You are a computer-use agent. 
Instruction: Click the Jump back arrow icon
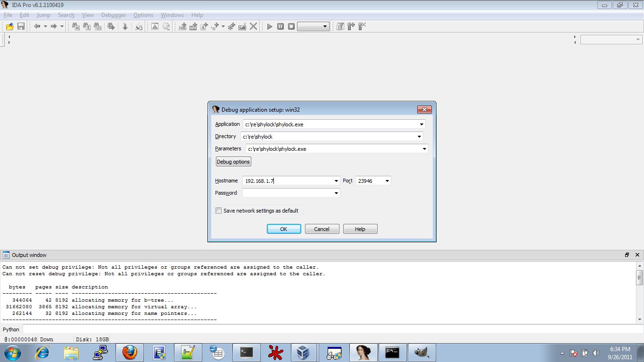(37, 26)
